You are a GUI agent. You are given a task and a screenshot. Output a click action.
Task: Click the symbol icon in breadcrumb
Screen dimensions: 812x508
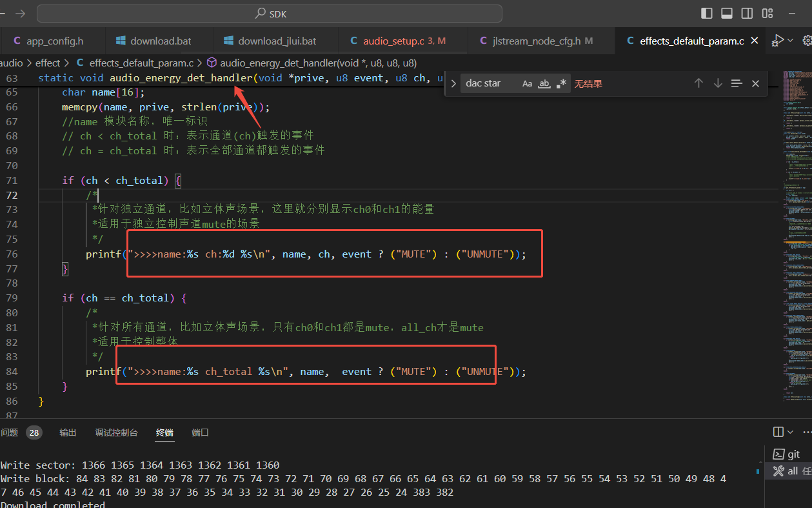coord(211,63)
